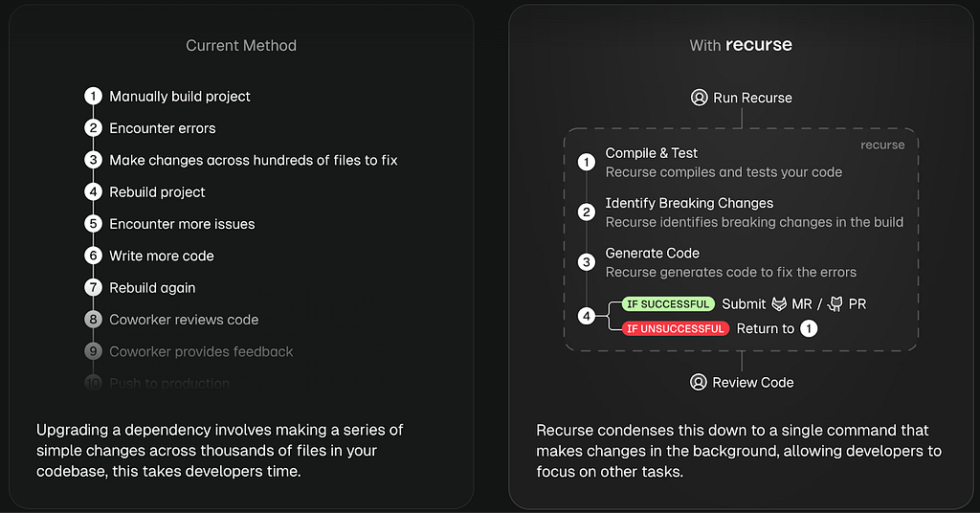Click the Encounter more issues step text
The height and width of the screenshot is (513, 980).
tap(182, 224)
